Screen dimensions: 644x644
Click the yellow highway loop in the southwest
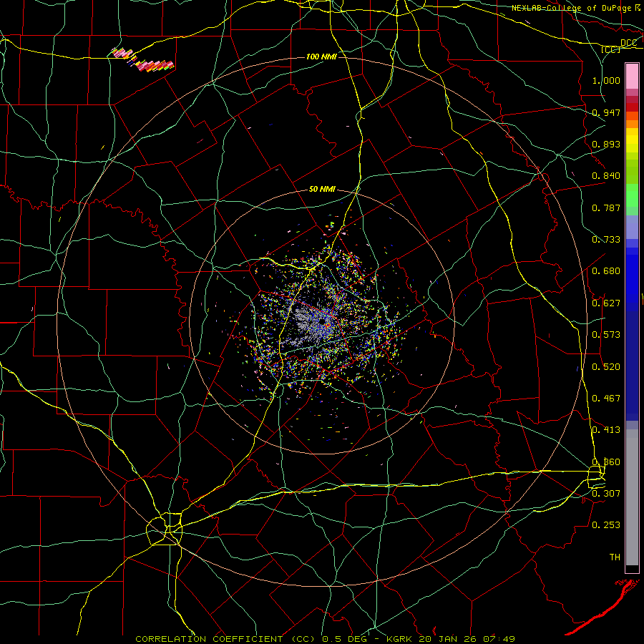[165, 529]
